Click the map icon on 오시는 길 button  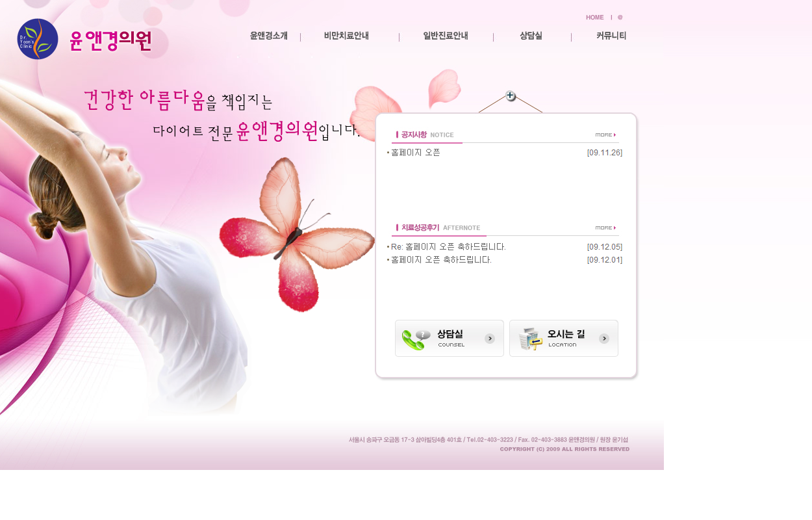tap(531, 339)
